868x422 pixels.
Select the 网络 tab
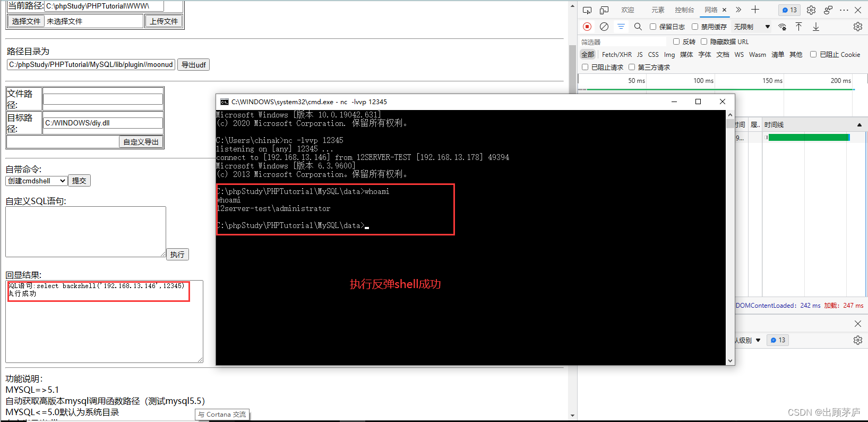pyautogui.click(x=711, y=10)
